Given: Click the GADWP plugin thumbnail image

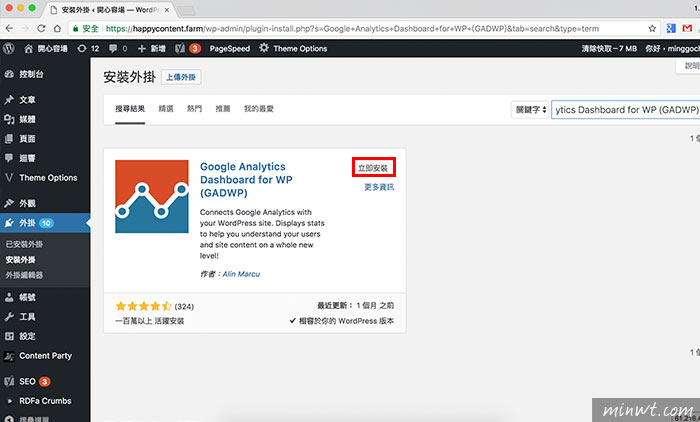Looking at the screenshot, I should [x=152, y=196].
